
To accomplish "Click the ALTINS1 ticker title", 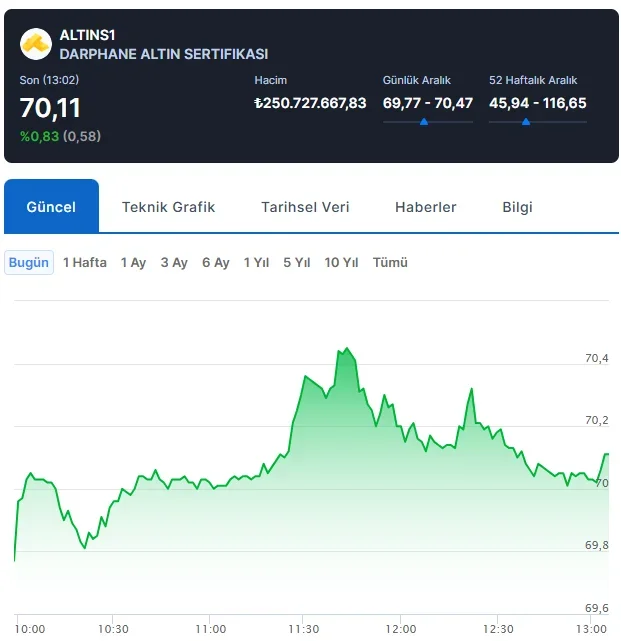I will (x=87, y=35).
